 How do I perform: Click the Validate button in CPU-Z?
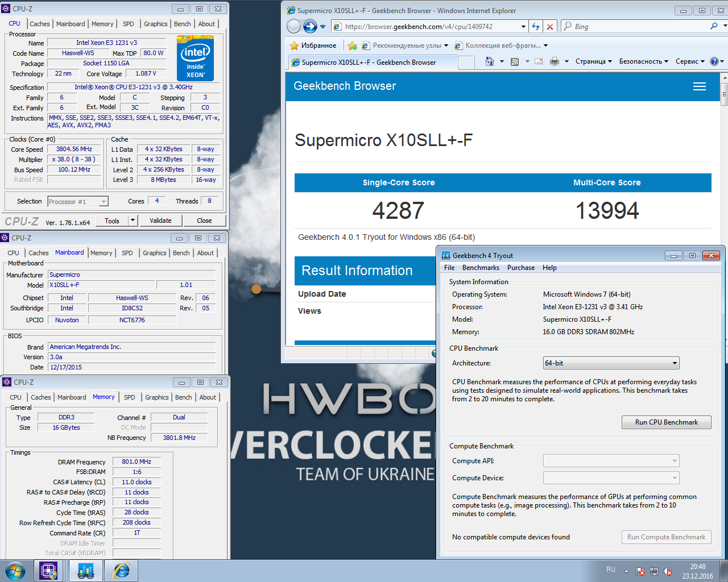pyautogui.click(x=160, y=221)
